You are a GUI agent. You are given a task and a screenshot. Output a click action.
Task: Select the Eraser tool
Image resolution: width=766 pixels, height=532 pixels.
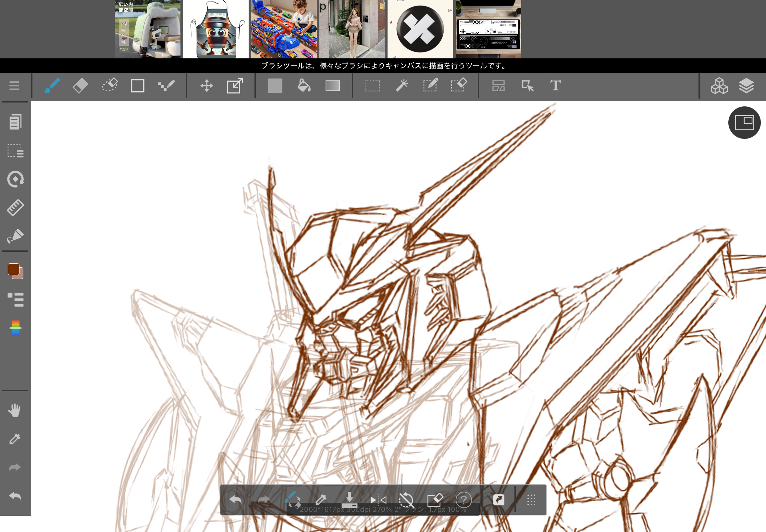(x=80, y=86)
